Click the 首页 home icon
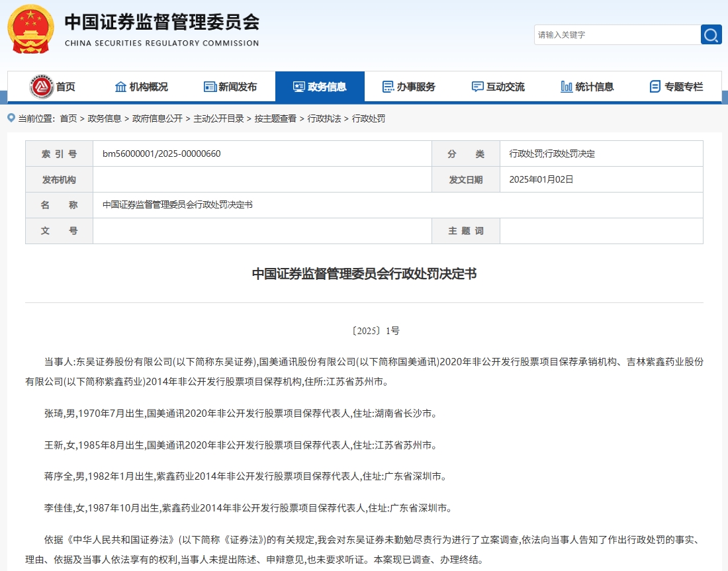Viewport: 728px width, 571px height. [41, 87]
